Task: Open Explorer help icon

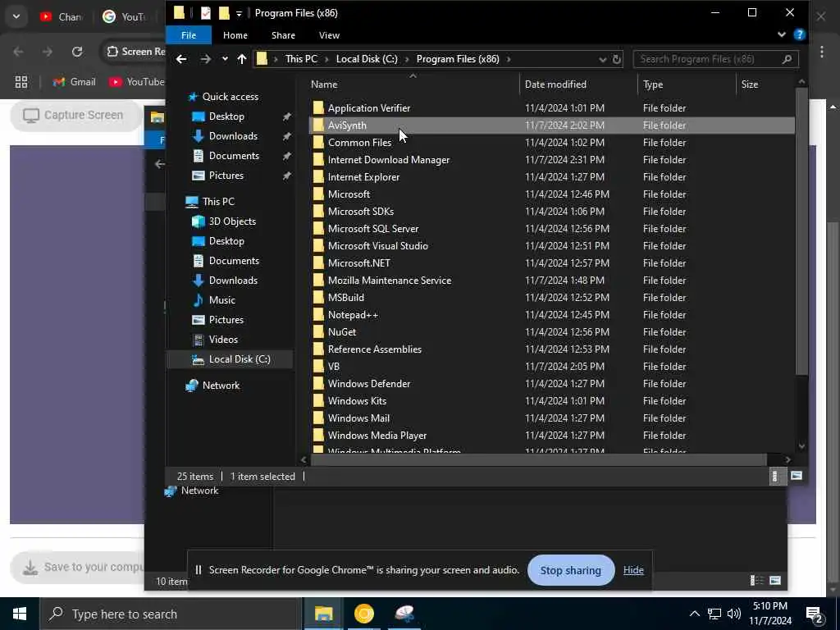Action: point(799,34)
